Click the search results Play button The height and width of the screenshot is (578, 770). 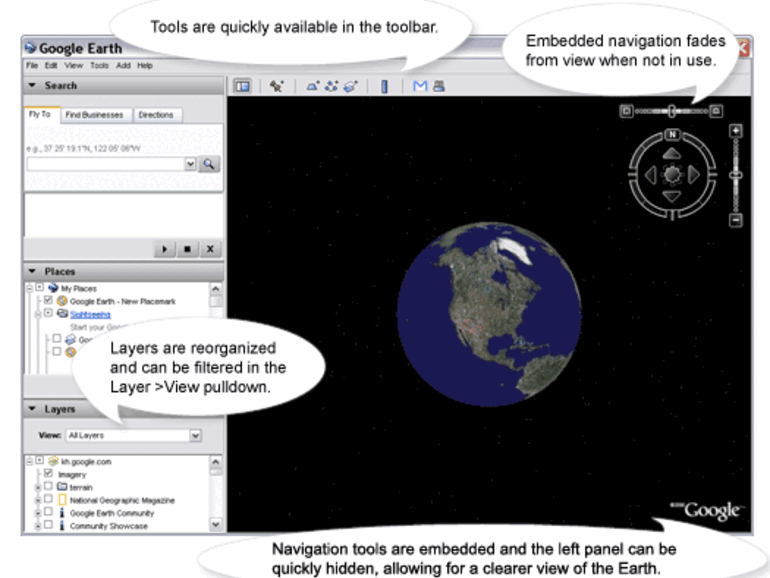[x=165, y=249]
